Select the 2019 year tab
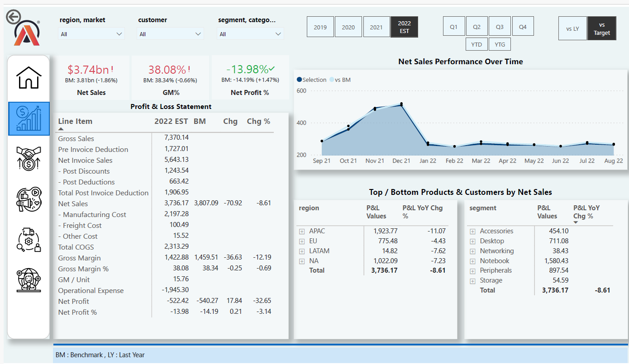Image resolution: width=629 pixels, height=364 pixels. tap(320, 27)
